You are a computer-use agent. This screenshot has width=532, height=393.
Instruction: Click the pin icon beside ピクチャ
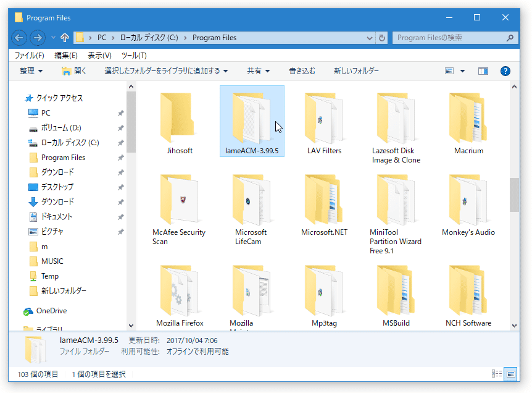[x=120, y=232]
